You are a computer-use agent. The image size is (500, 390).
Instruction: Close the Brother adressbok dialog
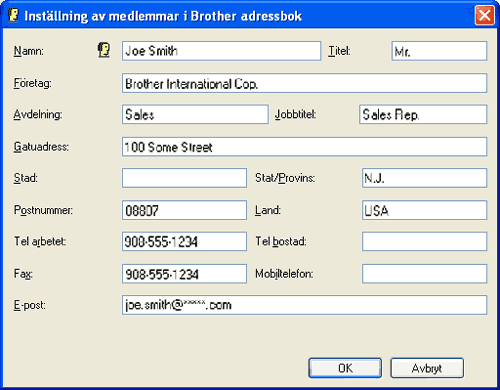(x=484, y=15)
